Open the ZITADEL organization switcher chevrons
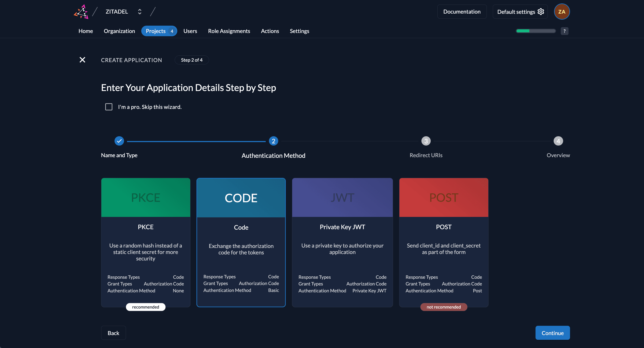 point(140,11)
